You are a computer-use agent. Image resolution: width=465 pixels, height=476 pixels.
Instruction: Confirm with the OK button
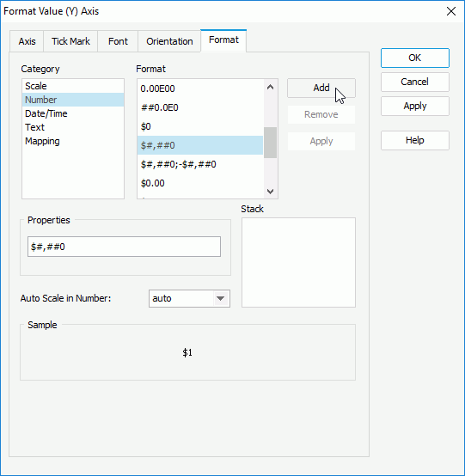point(415,58)
